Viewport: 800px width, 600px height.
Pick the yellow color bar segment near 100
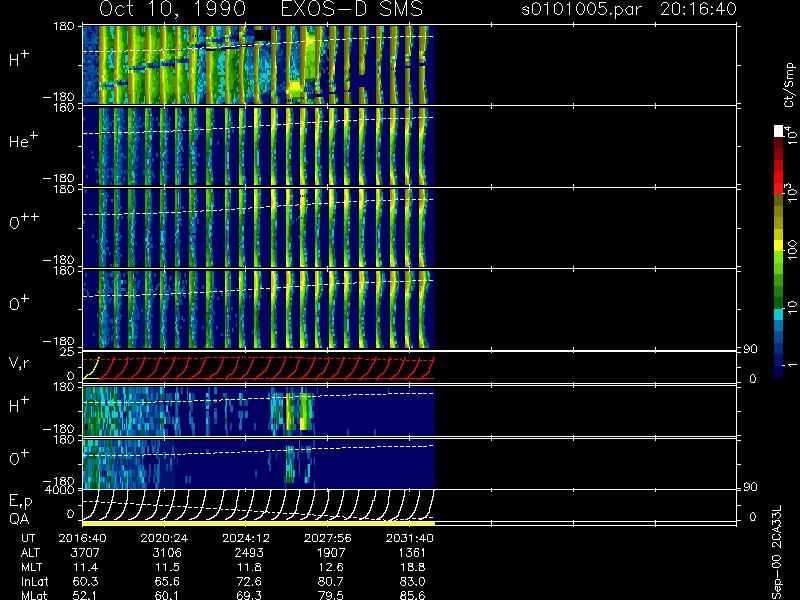[x=779, y=246]
